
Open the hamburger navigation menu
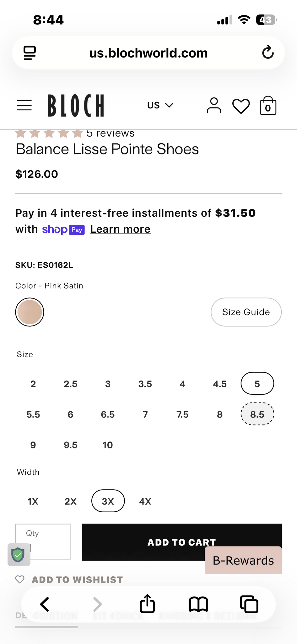click(24, 106)
